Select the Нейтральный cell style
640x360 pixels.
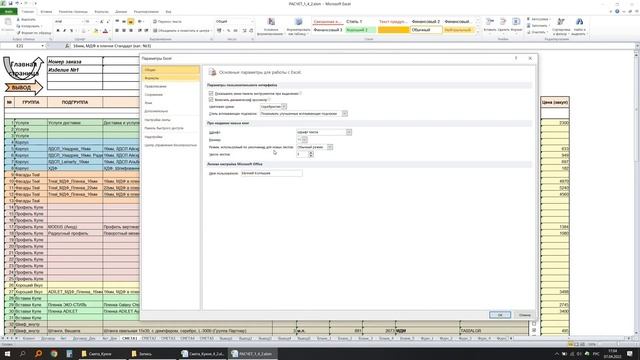tap(459, 30)
